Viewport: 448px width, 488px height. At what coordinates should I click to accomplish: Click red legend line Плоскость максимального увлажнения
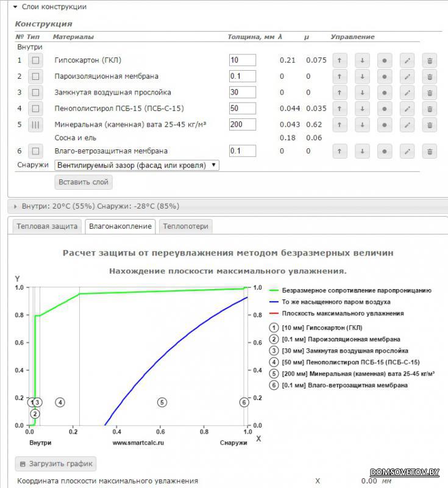[274, 314]
